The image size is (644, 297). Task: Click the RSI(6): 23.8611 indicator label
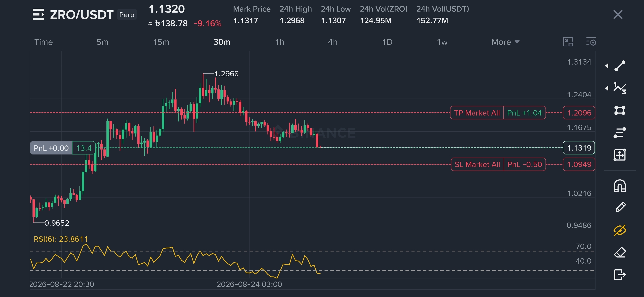click(61, 239)
